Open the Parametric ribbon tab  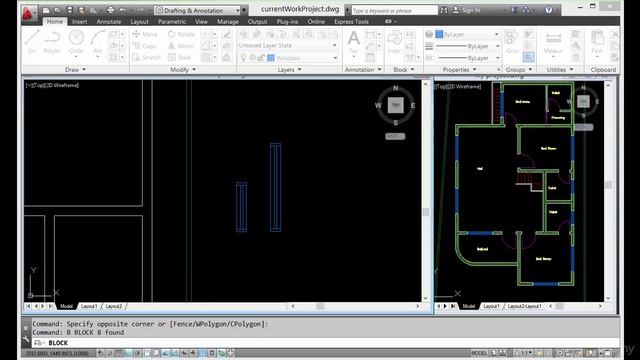(x=171, y=22)
